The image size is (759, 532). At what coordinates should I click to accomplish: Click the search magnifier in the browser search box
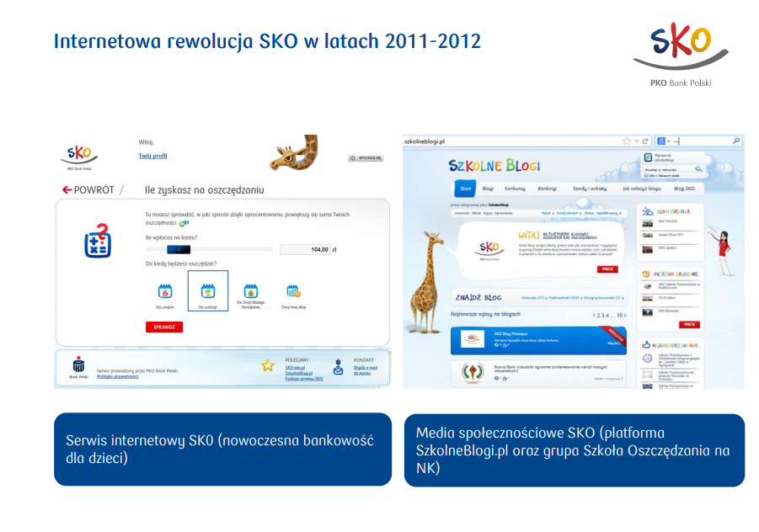pos(736,141)
